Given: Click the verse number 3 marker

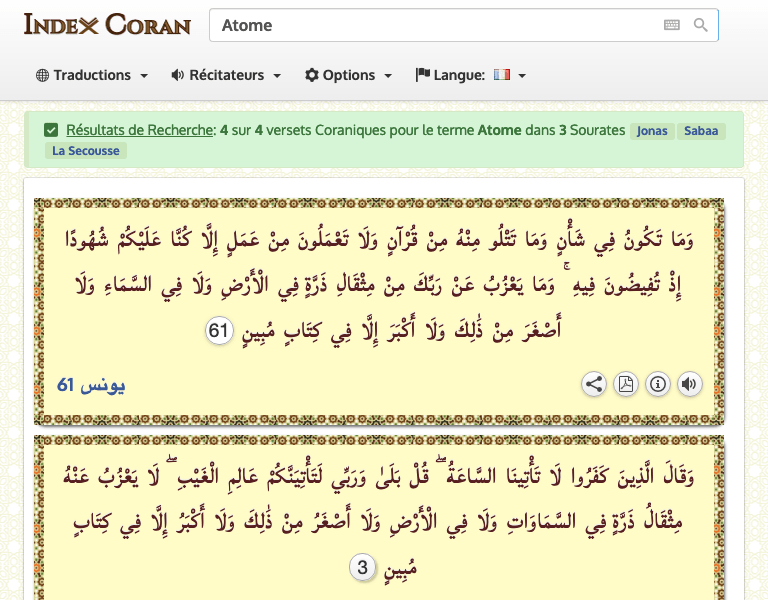Looking at the screenshot, I should 363,568.
